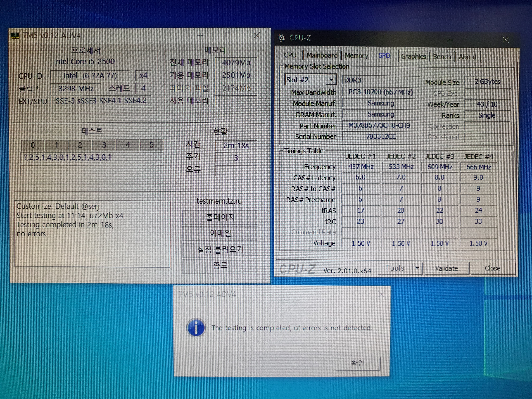Click the 2m 18s elapsed time field
532x399 pixels.
point(236,146)
